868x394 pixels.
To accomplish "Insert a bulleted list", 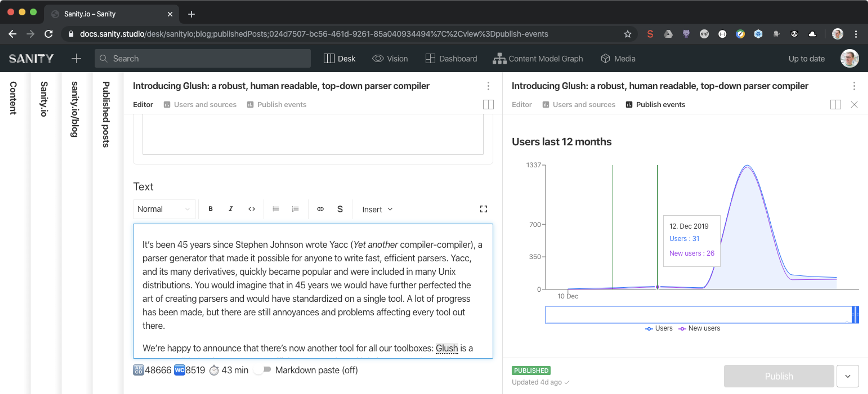I will click(x=276, y=209).
